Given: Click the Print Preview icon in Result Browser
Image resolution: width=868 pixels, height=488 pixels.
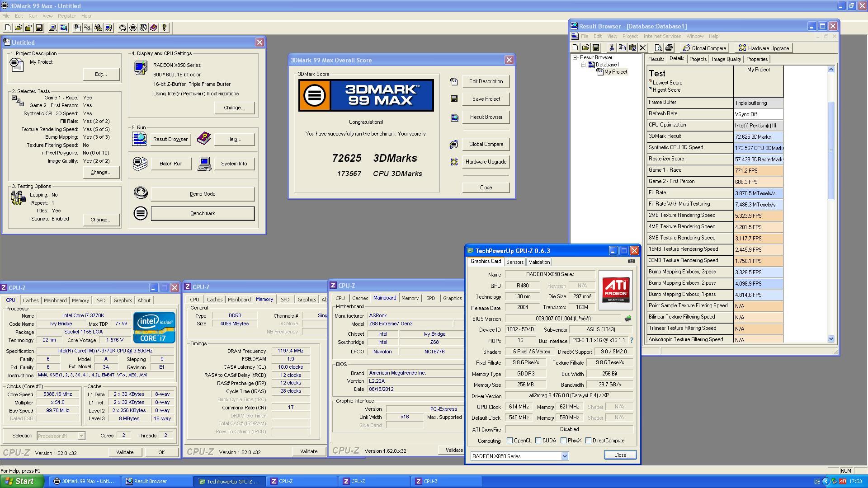Looking at the screenshot, I should coord(658,48).
